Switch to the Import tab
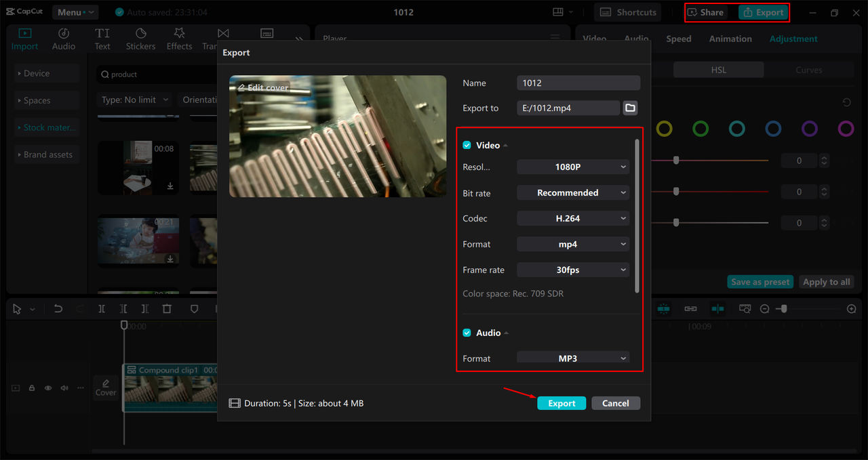Image resolution: width=868 pixels, height=460 pixels. tap(25, 39)
